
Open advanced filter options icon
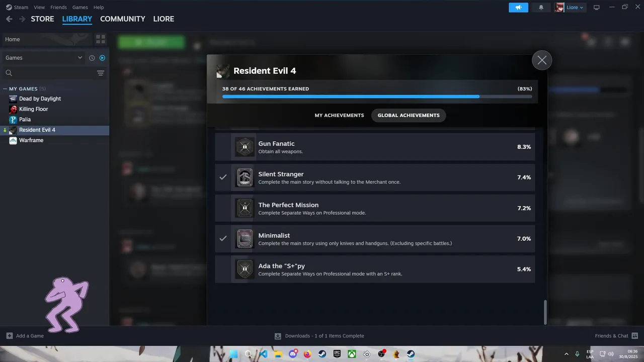101,73
